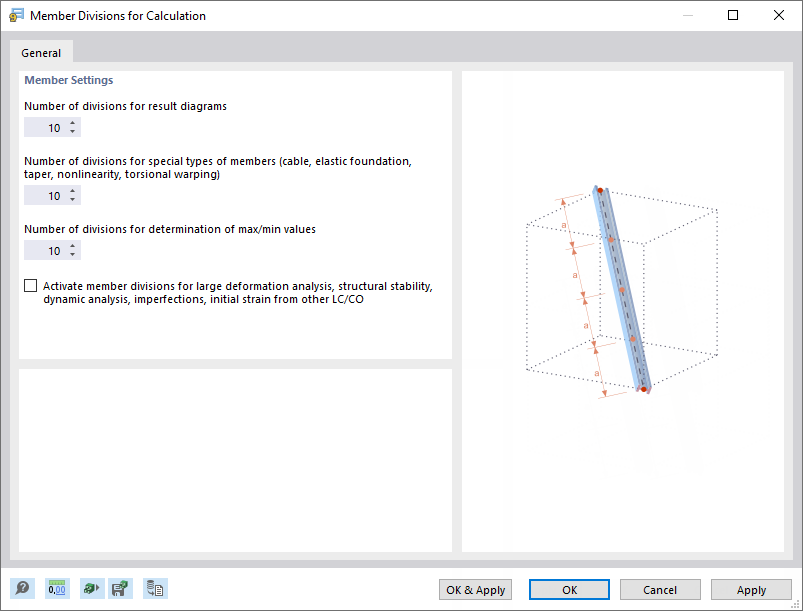Decrease divisions for result diagrams with spinner
This screenshot has height=611, width=803.
72,131
